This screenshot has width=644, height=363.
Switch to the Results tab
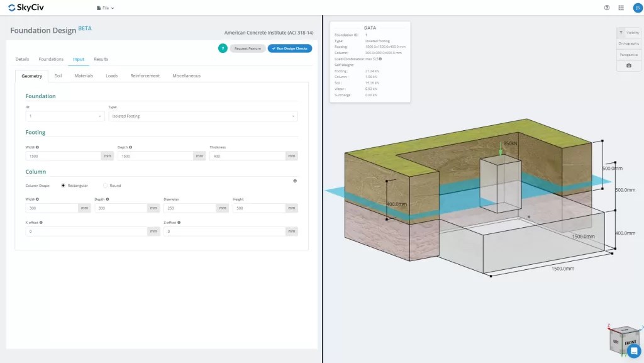[101, 59]
